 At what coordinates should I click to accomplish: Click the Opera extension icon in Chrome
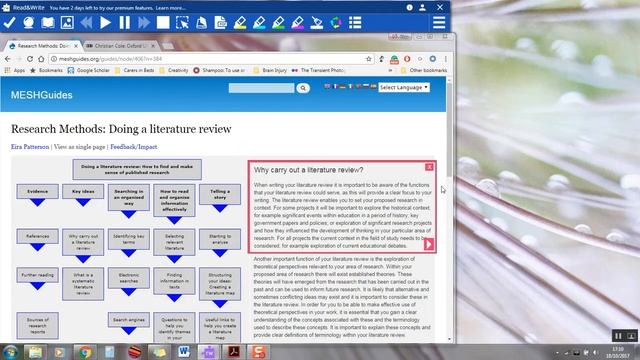click(x=407, y=59)
